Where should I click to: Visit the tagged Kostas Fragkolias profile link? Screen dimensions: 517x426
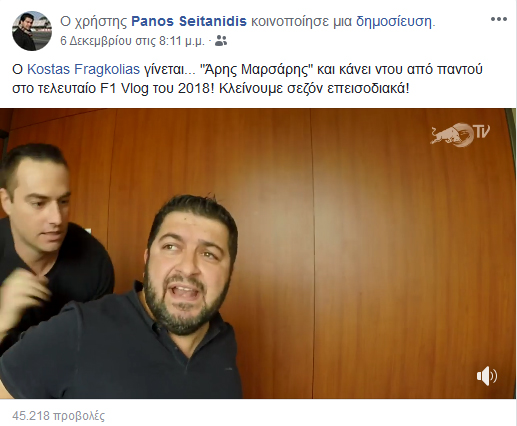[x=83, y=70]
